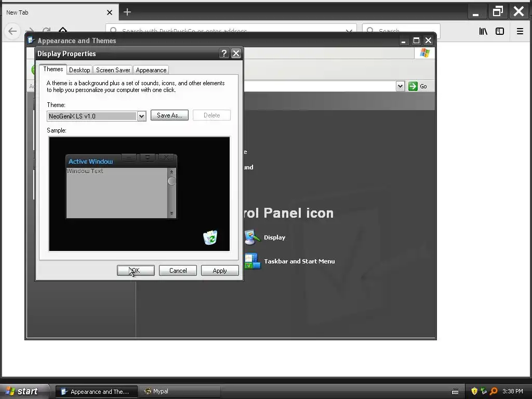Expand the Theme dropdown list
The width and height of the screenshot is (532, 399).
point(141,116)
